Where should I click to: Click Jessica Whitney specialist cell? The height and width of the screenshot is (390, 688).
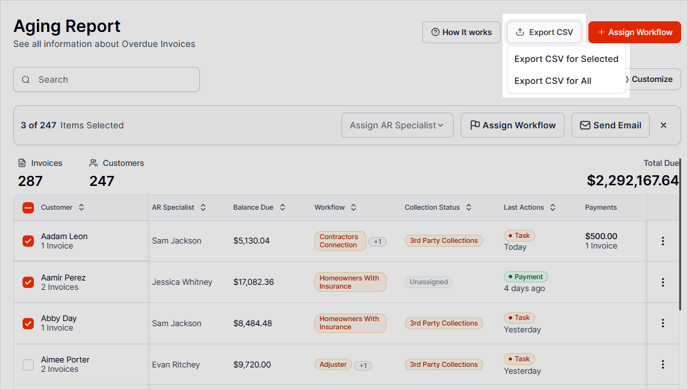[x=182, y=282]
